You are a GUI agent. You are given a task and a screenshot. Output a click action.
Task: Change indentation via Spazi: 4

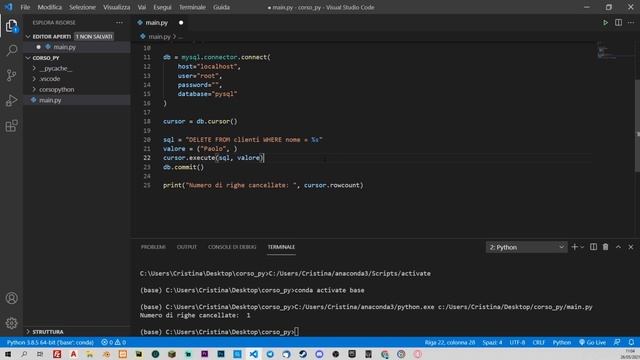(492, 342)
